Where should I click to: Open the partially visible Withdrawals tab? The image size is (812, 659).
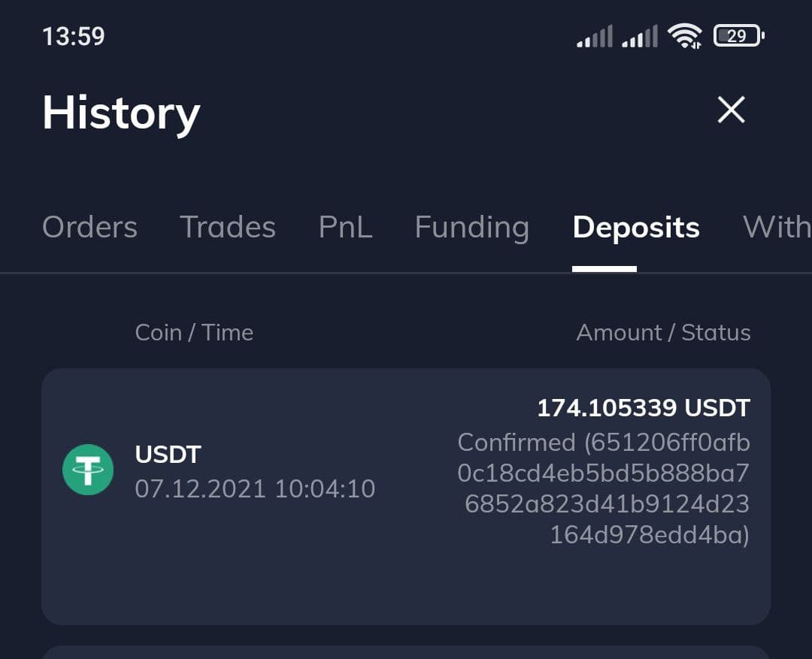pos(777,227)
